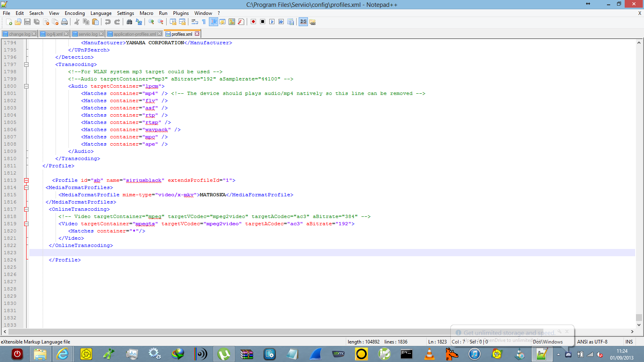Undo last edit with the undo arrow icon
The height and width of the screenshot is (362, 644).
(x=107, y=22)
